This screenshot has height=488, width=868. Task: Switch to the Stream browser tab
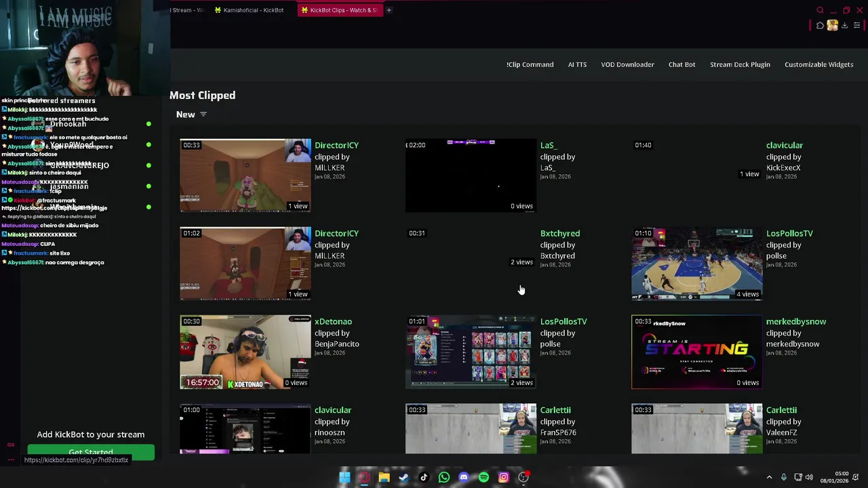click(x=188, y=10)
